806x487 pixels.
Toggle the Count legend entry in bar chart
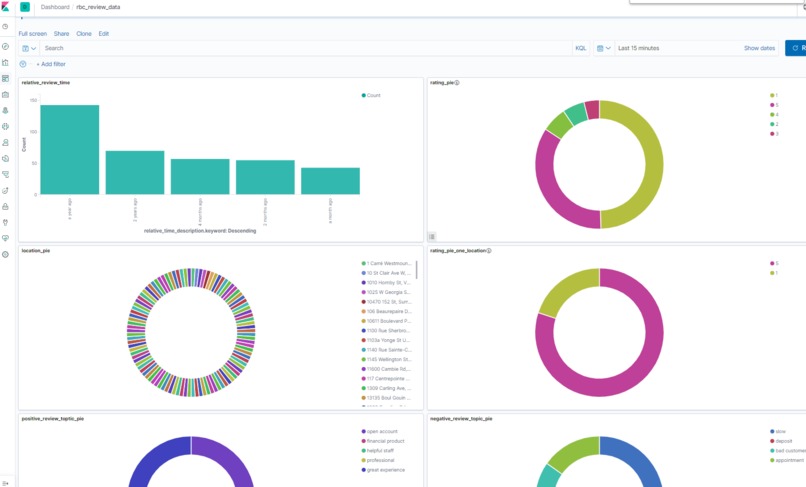371,95
